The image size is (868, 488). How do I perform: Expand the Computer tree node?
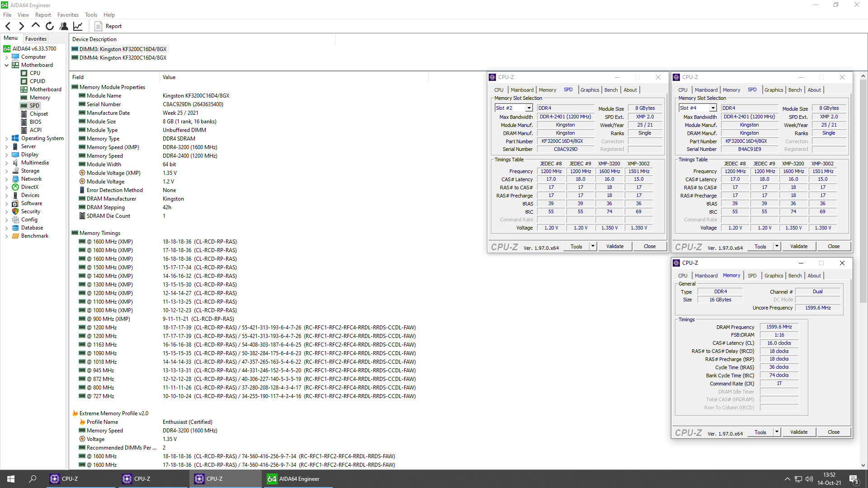pos(7,57)
